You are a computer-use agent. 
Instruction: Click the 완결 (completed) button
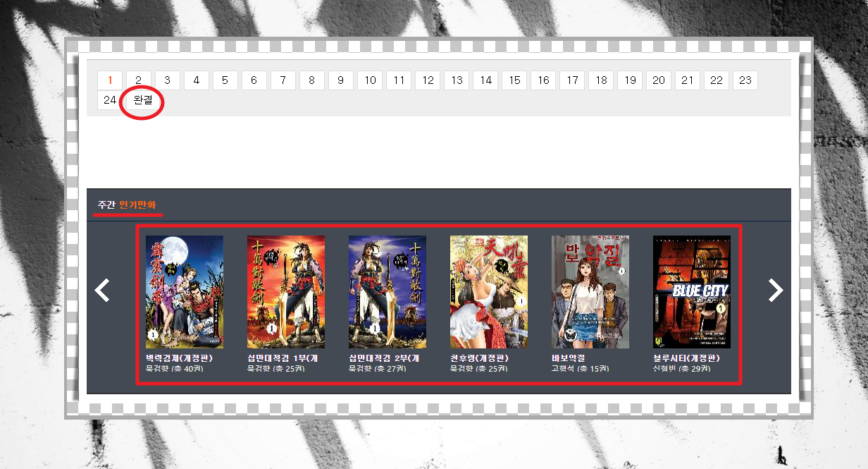click(143, 100)
